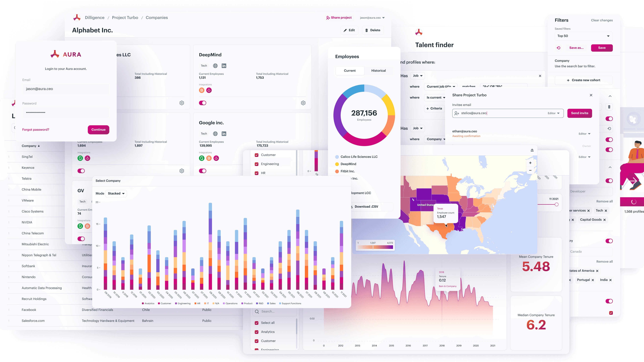Open Google inc. LinkedIn icon
Viewport: 644px width, 362px height.
(224, 134)
